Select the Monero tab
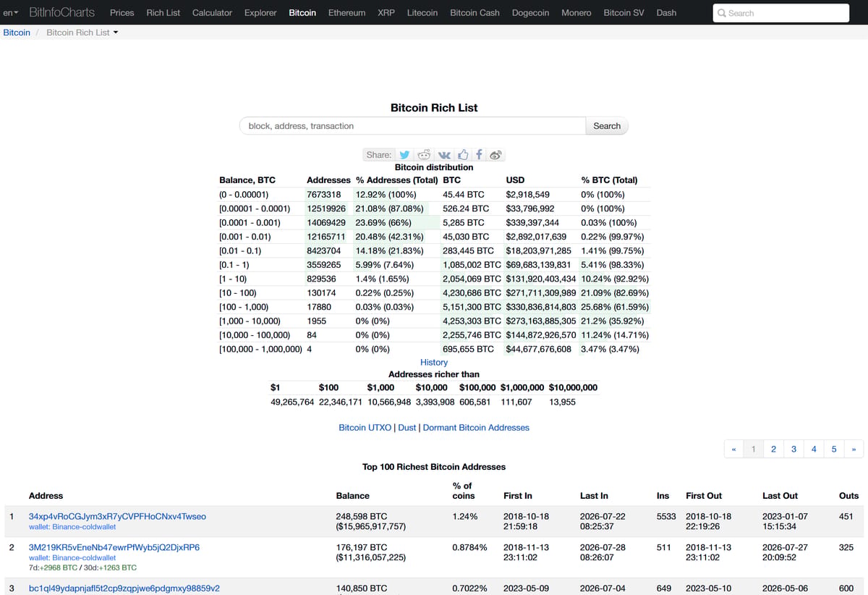 [576, 13]
